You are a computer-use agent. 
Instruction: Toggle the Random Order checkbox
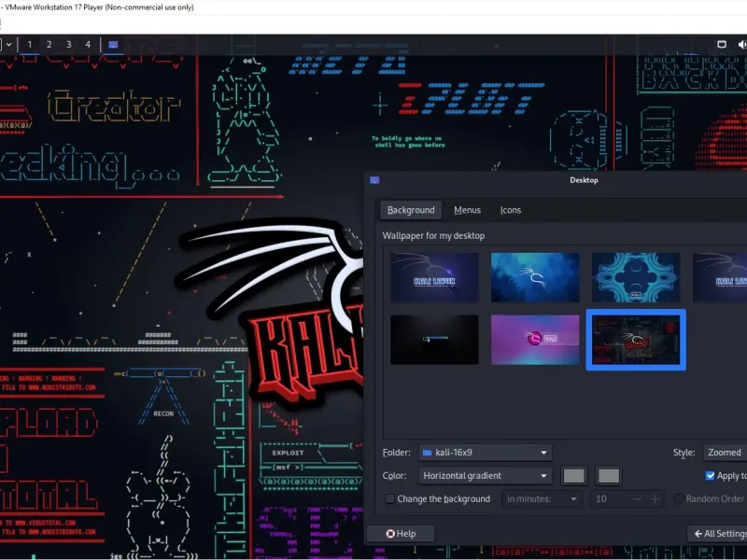[x=678, y=499]
